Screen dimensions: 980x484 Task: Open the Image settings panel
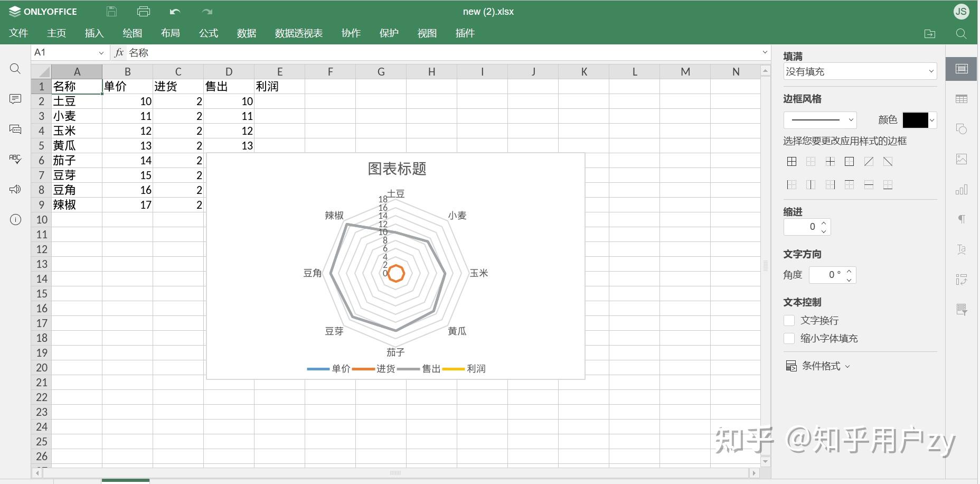click(x=962, y=159)
